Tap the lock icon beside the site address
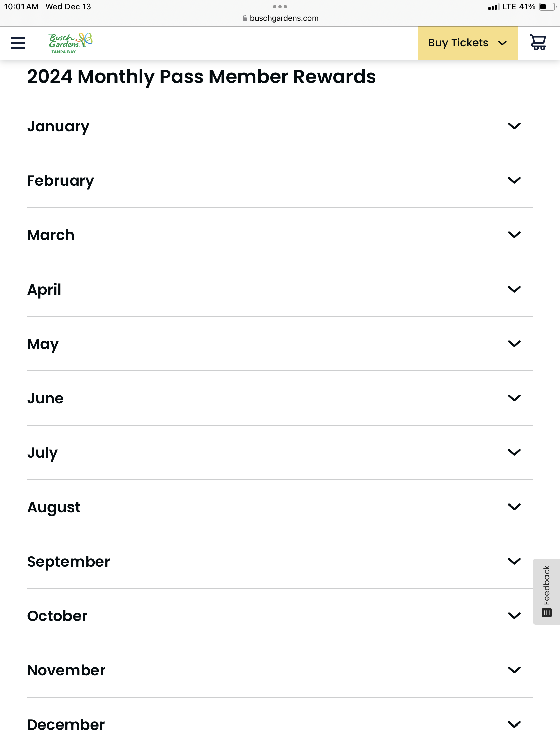The height and width of the screenshot is (747, 560). pyautogui.click(x=245, y=18)
